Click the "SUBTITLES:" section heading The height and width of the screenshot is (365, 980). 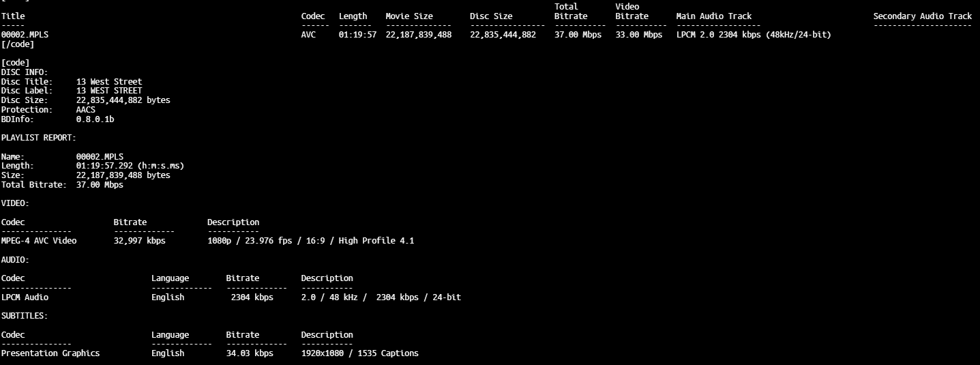[x=25, y=316]
